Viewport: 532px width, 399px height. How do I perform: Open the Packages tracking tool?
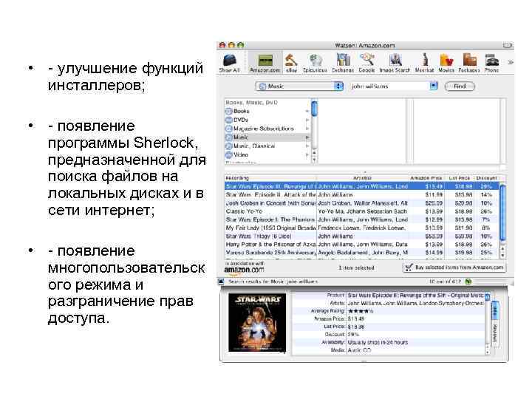(x=469, y=63)
